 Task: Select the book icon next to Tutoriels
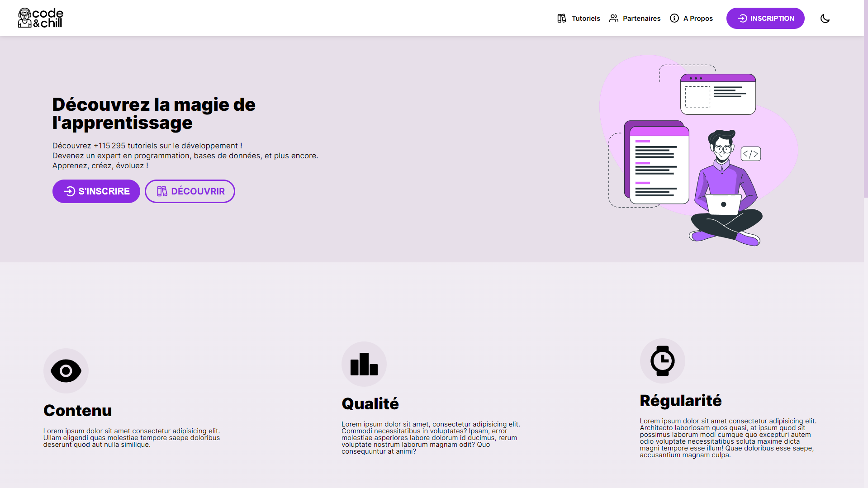562,18
